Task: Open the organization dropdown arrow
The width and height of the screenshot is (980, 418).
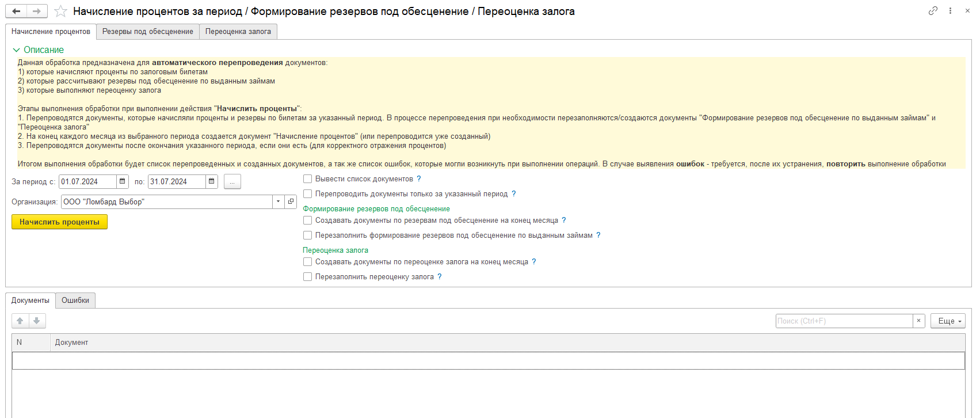Action: (x=279, y=202)
